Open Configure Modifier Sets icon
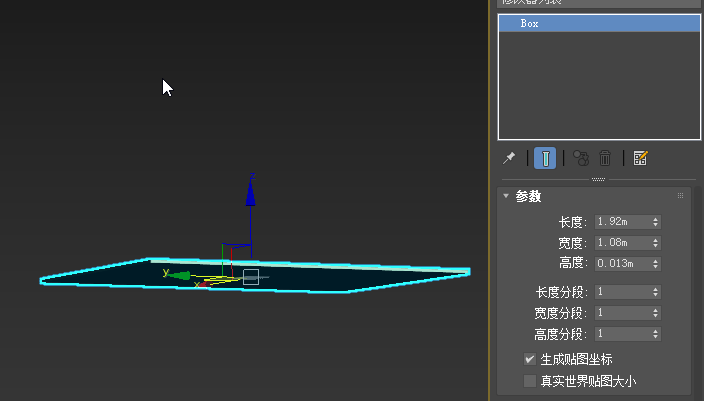 pyautogui.click(x=640, y=158)
